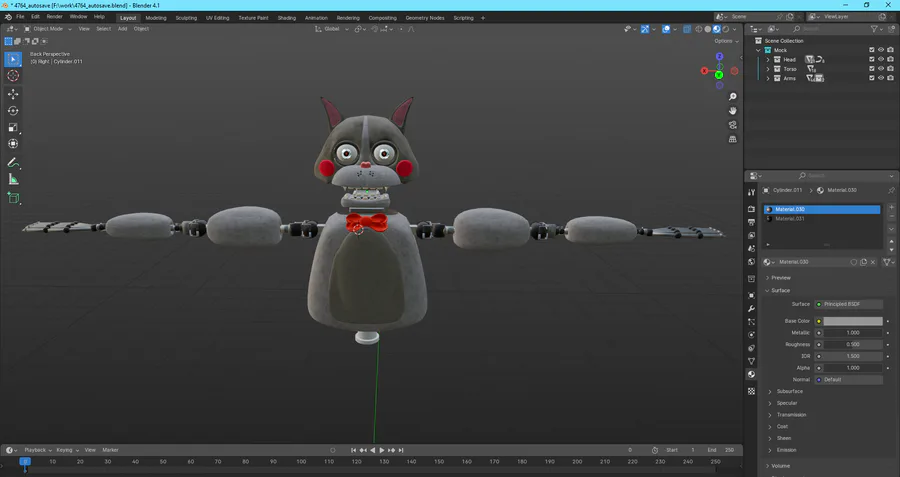Open the Modifiers properties tab
The height and width of the screenshot is (477, 900).
tap(751, 309)
